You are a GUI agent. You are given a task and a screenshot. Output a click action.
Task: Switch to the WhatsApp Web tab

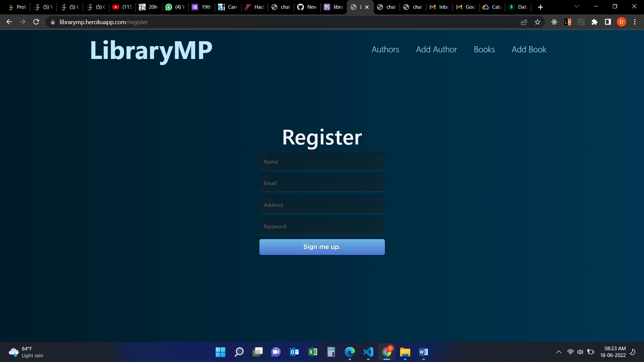click(x=174, y=7)
